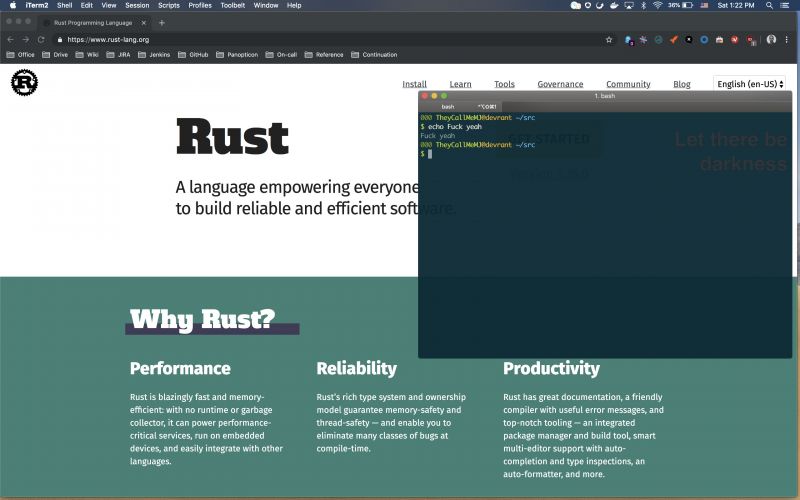Image resolution: width=800 pixels, height=500 pixels.
Task: Open the Window menu
Action: (266, 5)
